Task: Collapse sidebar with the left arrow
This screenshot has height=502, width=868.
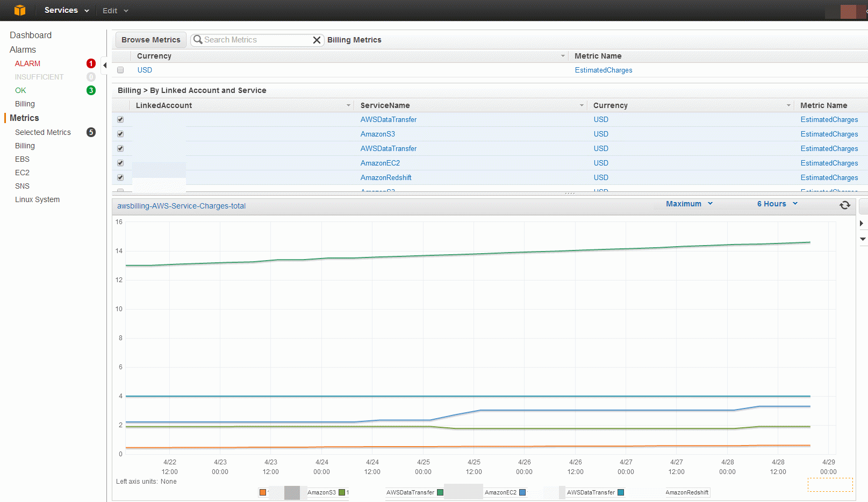Action: click(105, 65)
